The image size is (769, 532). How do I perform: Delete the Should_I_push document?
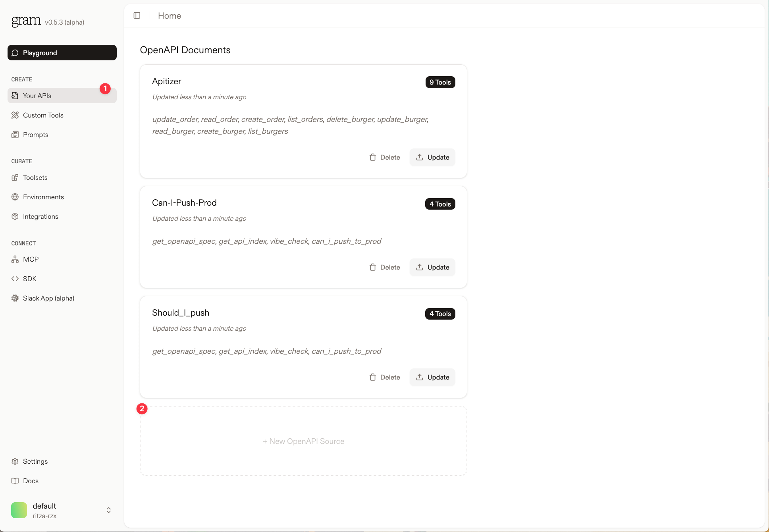(x=385, y=377)
